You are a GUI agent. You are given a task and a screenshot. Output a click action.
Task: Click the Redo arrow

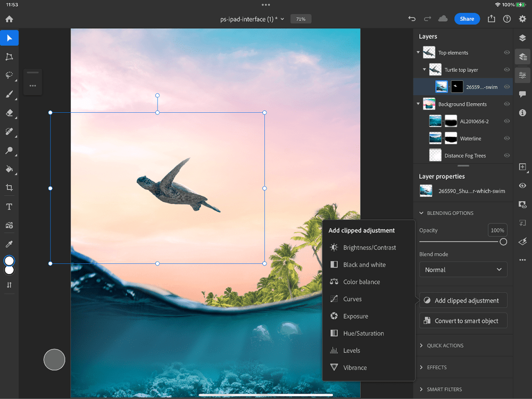[x=428, y=19]
